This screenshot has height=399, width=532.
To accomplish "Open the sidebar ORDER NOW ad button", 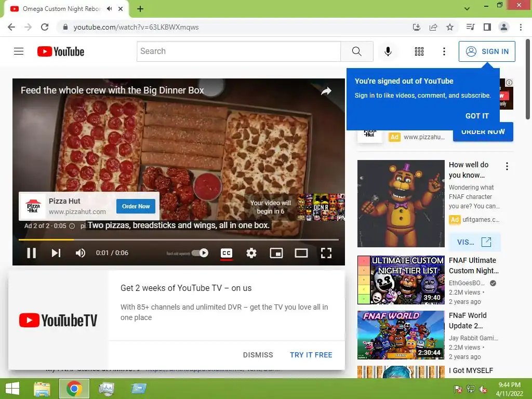I will 483,131.
